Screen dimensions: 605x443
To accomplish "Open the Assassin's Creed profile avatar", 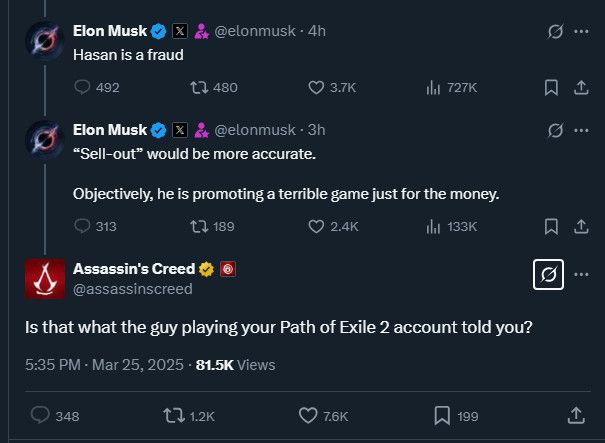I will (45, 279).
